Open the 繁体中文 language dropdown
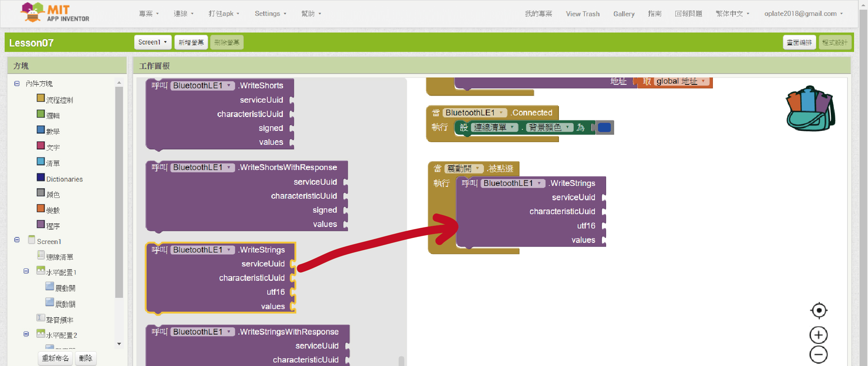Viewport: 868px width, 366px height. click(732, 14)
